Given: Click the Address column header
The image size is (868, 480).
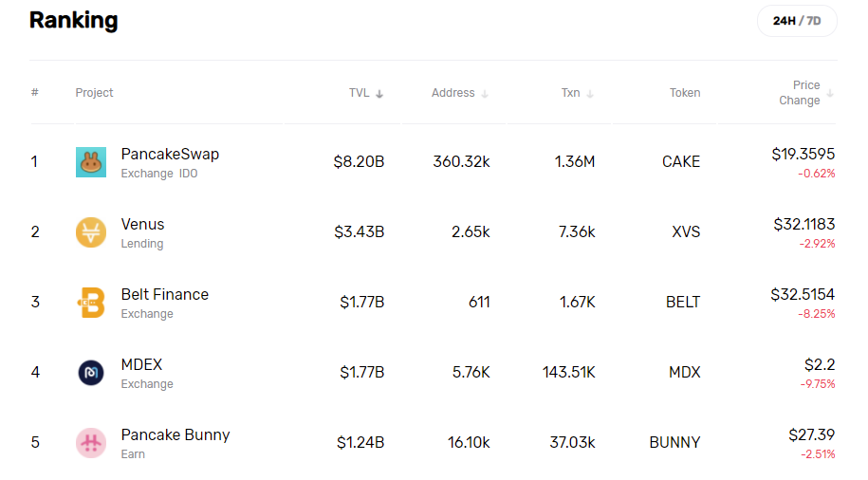Looking at the screenshot, I should pyautogui.click(x=452, y=93).
